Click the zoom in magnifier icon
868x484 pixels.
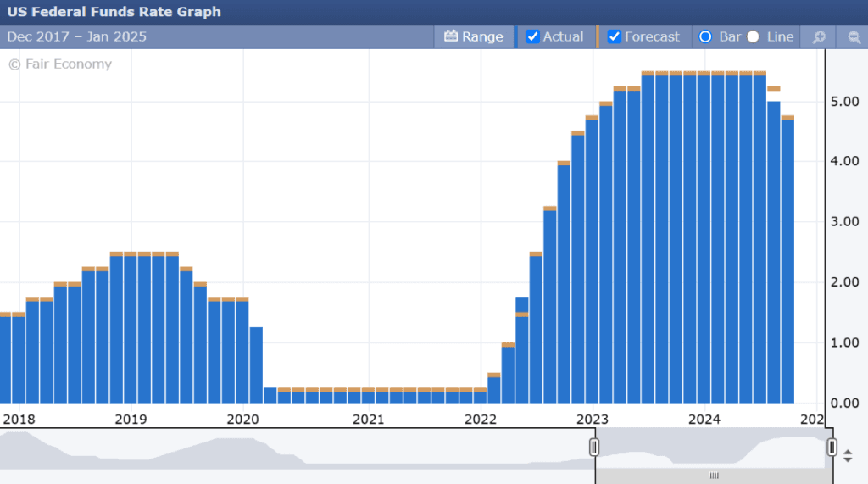click(819, 37)
